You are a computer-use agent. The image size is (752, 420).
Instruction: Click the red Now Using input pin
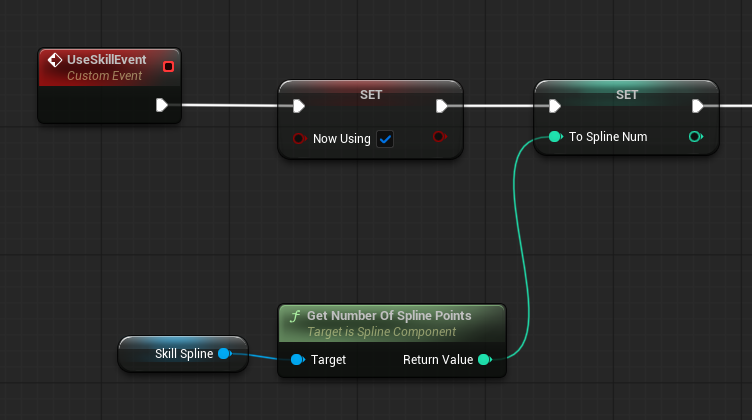[x=298, y=139]
